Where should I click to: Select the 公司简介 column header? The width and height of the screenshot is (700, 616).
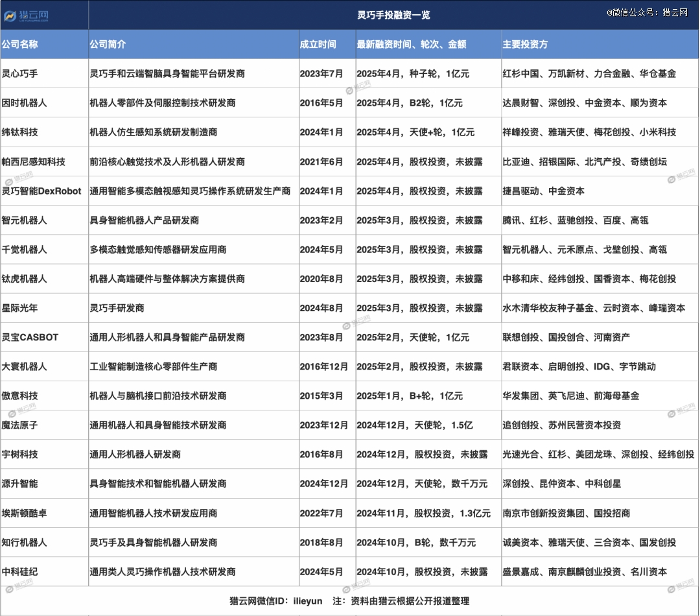[108, 45]
